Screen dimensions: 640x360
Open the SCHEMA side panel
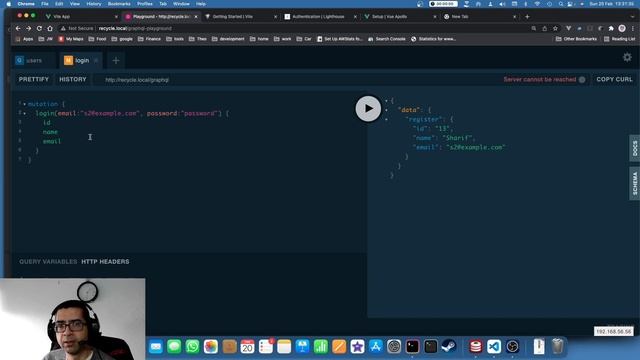pyautogui.click(x=635, y=183)
